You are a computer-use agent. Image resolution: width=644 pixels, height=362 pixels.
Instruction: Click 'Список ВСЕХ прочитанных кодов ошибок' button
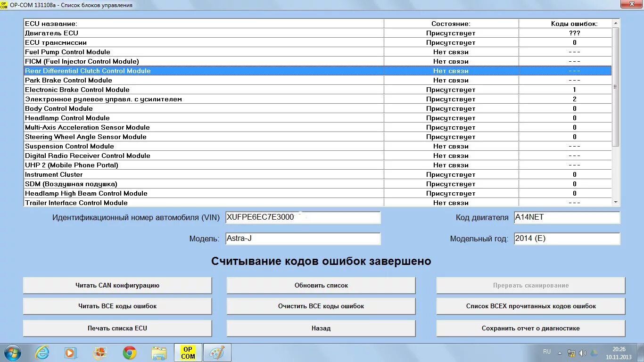(531, 306)
